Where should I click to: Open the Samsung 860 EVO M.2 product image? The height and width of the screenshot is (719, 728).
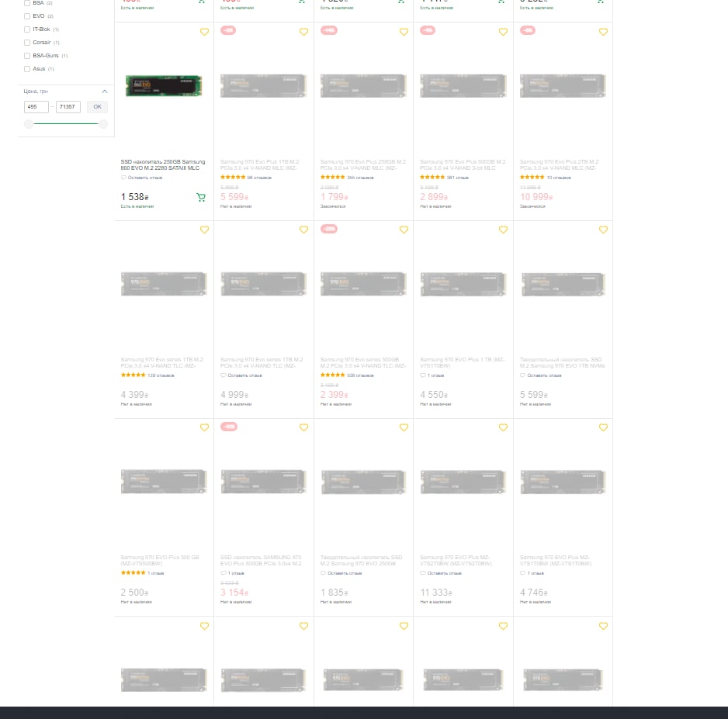pyautogui.click(x=164, y=86)
